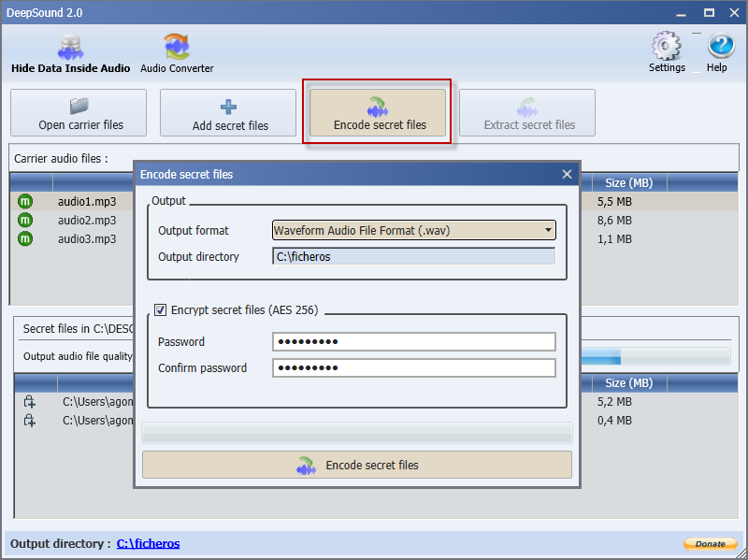Click the 5,5 MB size cell
The width and height of the screenshot is (748, 560).
click(x=614, y=202)
